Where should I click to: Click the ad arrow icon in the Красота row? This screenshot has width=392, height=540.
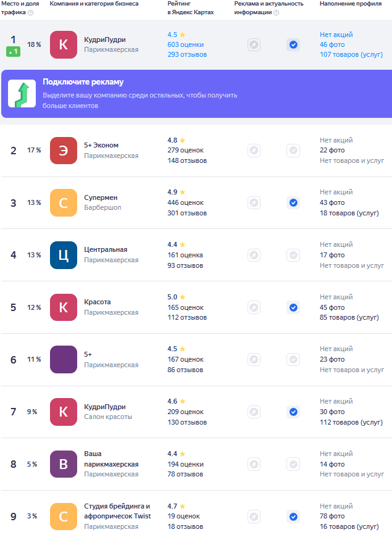pyautogui.click(x=254, y=307)
